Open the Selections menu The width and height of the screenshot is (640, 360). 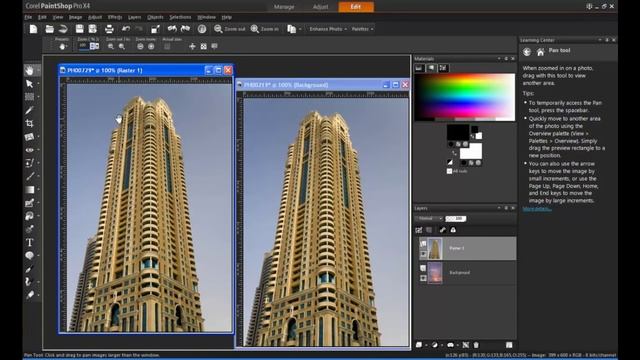(x=180, y=17)
